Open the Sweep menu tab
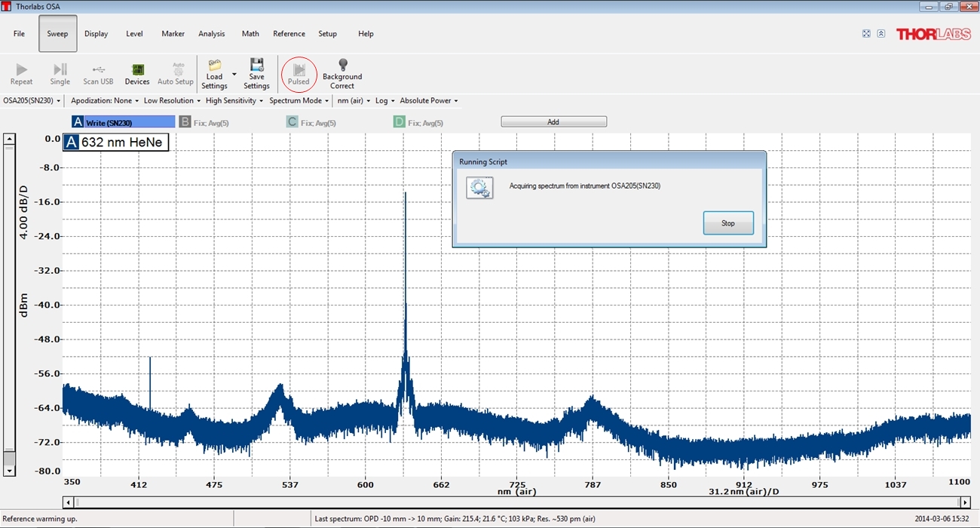980x528 pixels. [x=57, y=34]
